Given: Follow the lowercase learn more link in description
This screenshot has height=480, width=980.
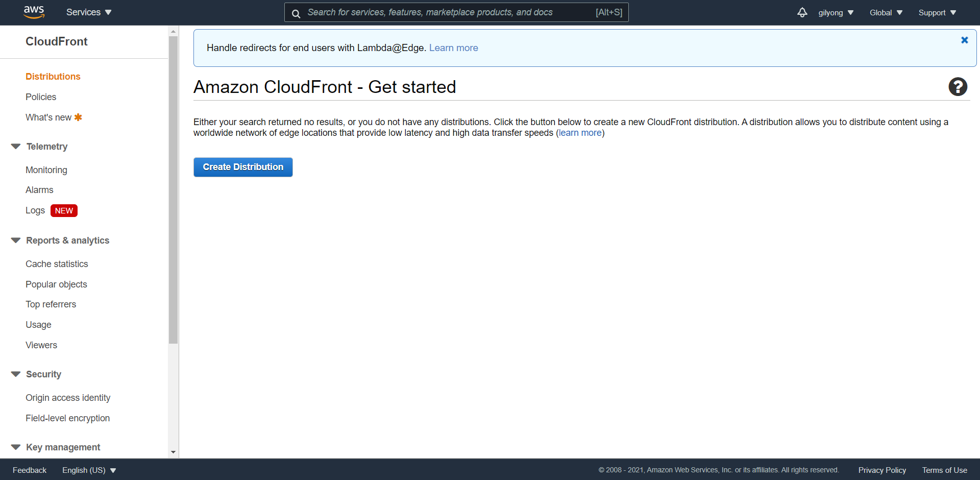Looking at the screenshot, I should [x=580, y=133].
